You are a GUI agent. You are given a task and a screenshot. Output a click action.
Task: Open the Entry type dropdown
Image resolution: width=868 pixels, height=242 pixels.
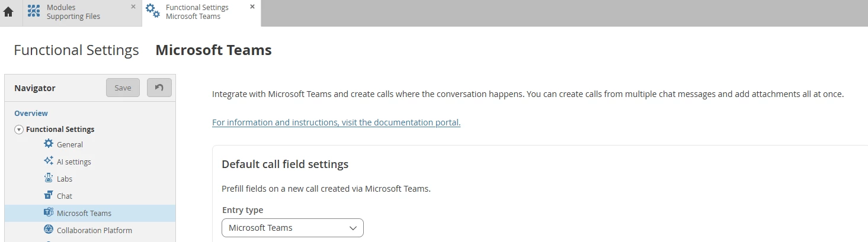pos(293,228)
